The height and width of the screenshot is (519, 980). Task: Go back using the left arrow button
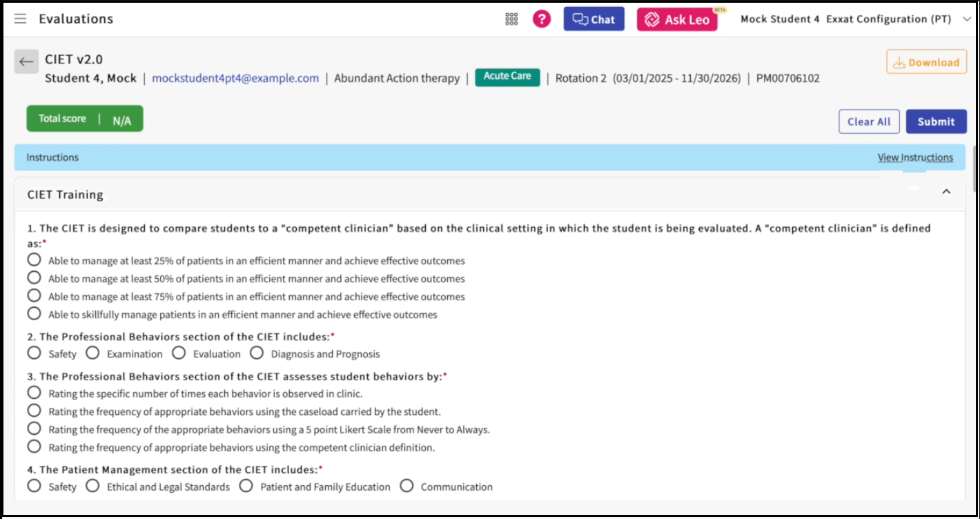click(x=26, y=62)
